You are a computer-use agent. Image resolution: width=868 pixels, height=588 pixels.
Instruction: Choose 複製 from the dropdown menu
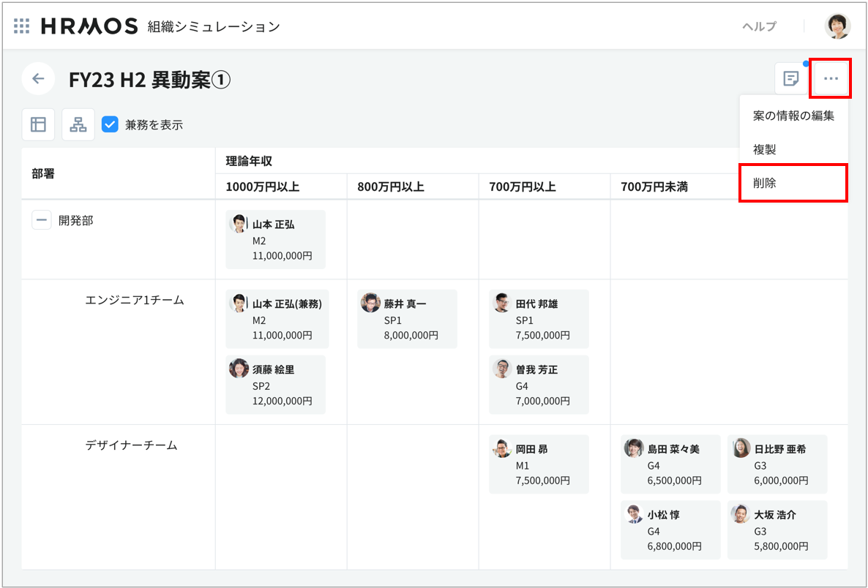(x=765, y=149)
